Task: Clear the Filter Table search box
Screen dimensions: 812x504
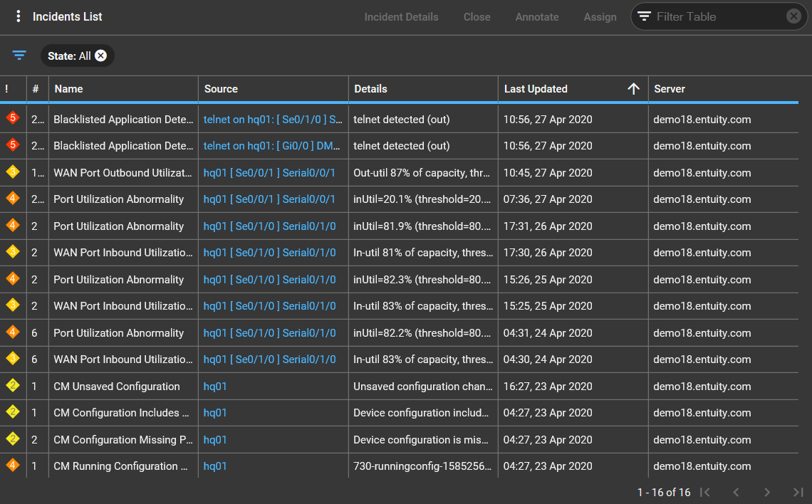Action: pyautogui.click(x=793, y=16)
